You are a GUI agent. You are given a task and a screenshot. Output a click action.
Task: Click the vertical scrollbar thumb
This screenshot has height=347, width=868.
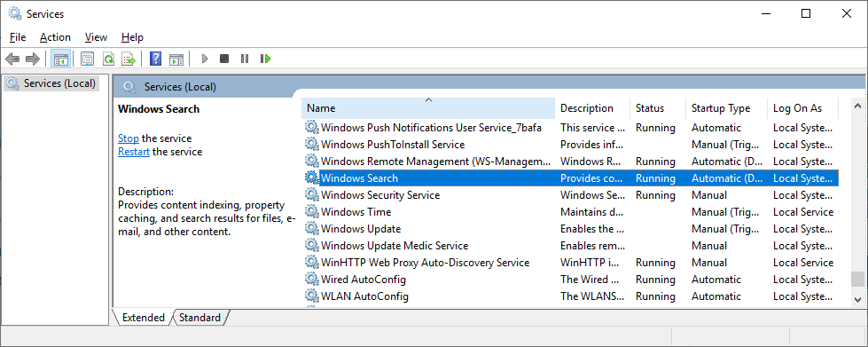point(857,279)
